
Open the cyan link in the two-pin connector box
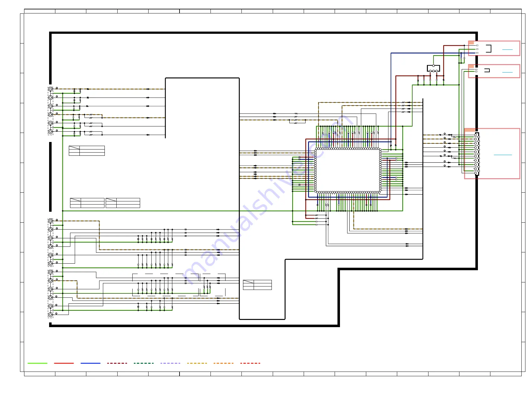coord(507,72)
